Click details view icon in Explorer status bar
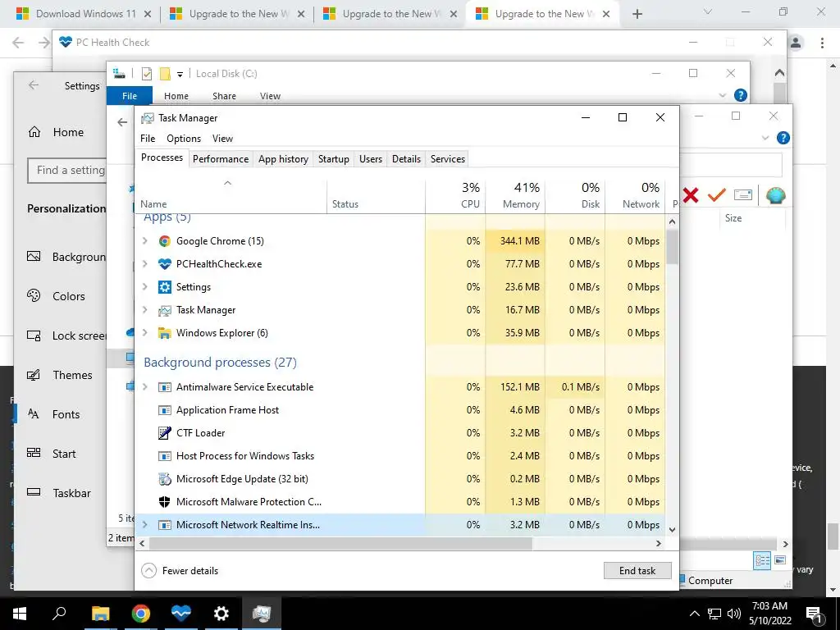Screen dimensions: 840x630 (x=762, y=561)
